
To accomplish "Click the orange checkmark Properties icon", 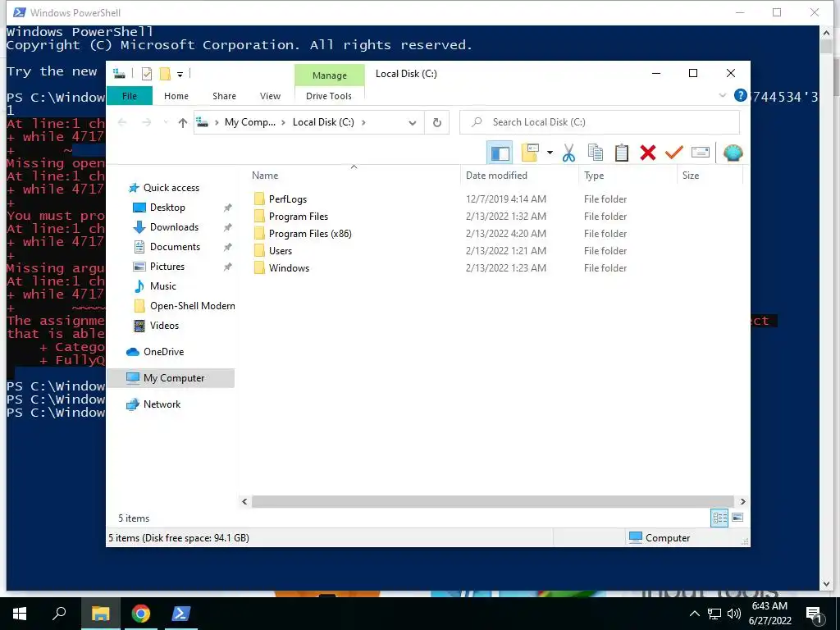I will point(674,153).
